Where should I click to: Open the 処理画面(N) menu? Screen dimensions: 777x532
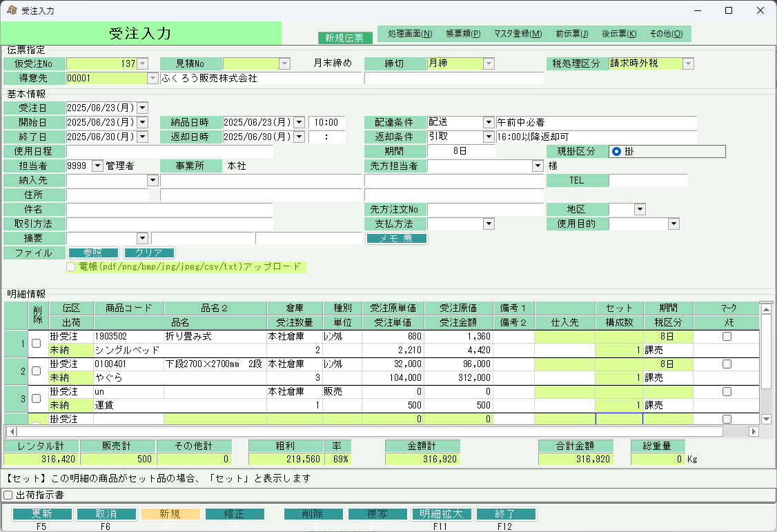point(410,34)
